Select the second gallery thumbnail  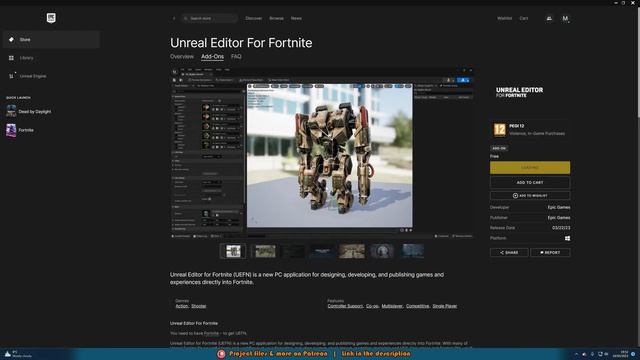[x=265, y=251]
